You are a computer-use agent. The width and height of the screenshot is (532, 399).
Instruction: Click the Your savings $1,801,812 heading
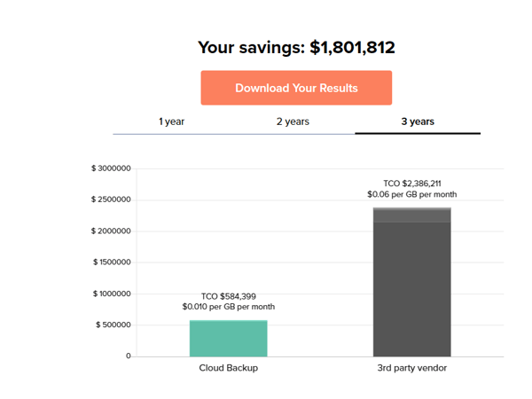(296, 47)
